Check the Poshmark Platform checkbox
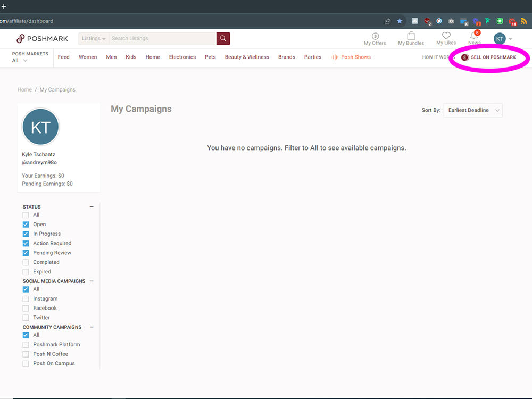The width and height of the screenshot is (532, 399). 26,345
